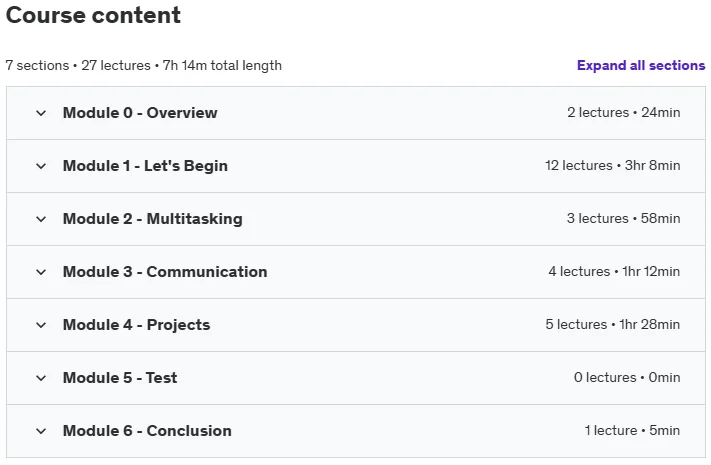711x465 pixels.
Task: Open the Module 6 - Conclusion title
Action: pyautogui.click(x=147, y=431)
